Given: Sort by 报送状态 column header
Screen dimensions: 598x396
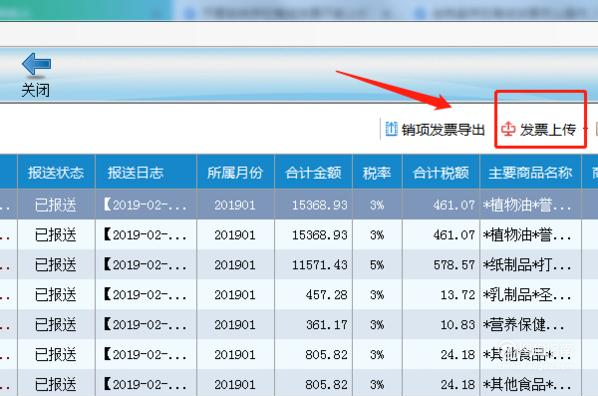Looking at the screenshot, I should tap(56, 172).
